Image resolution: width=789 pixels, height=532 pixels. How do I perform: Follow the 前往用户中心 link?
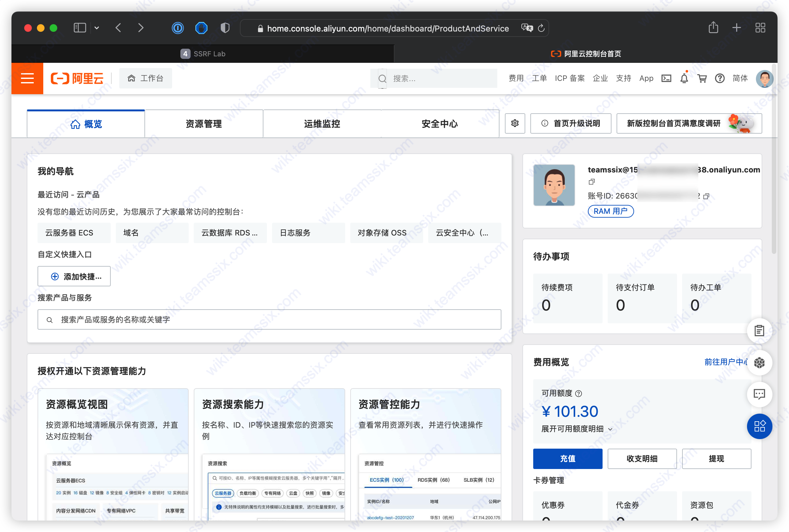click(x=726, y=362)
